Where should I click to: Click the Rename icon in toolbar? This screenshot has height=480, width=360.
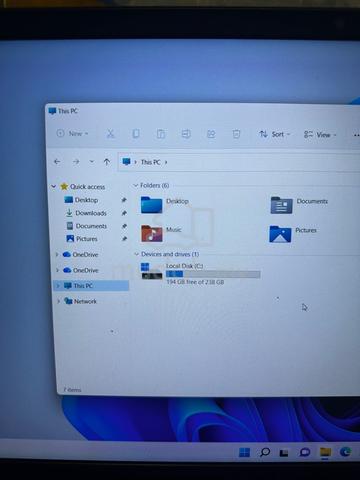click(186, 134)
